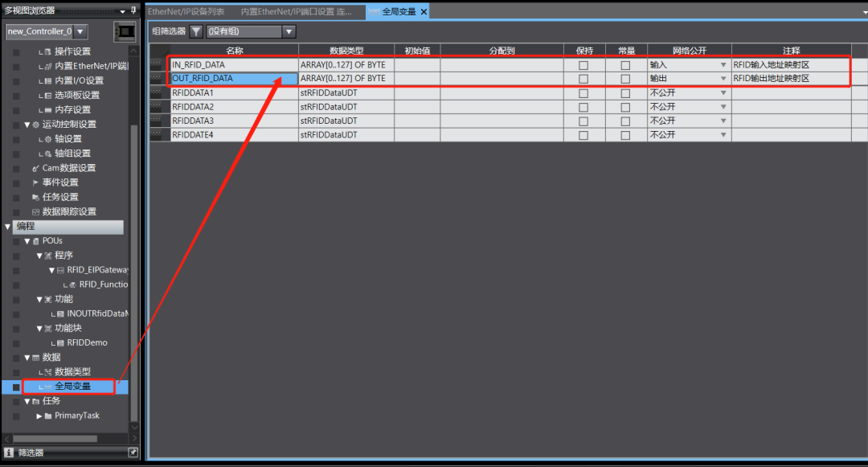Click the 名称 column header
The image size is (868, 467).
click(235, 51)
